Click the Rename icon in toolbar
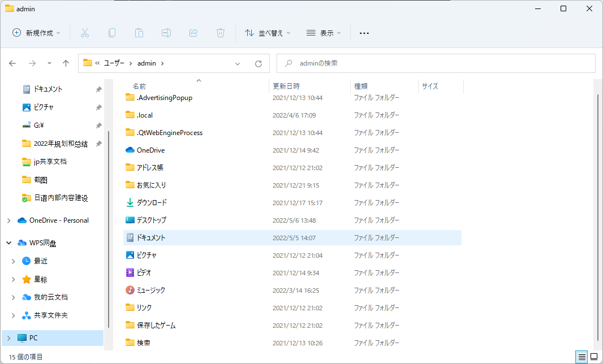603x364 pixels. click(166, 33)
